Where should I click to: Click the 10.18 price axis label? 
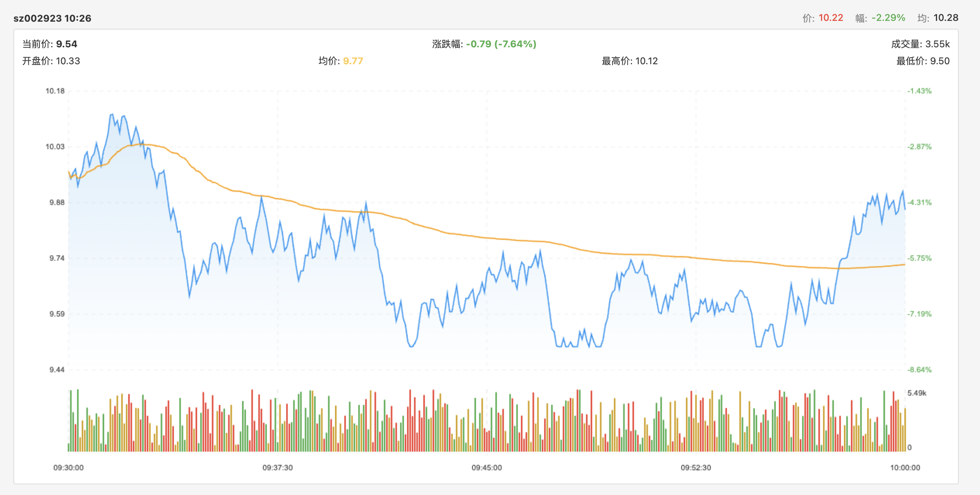pos(55,91)
